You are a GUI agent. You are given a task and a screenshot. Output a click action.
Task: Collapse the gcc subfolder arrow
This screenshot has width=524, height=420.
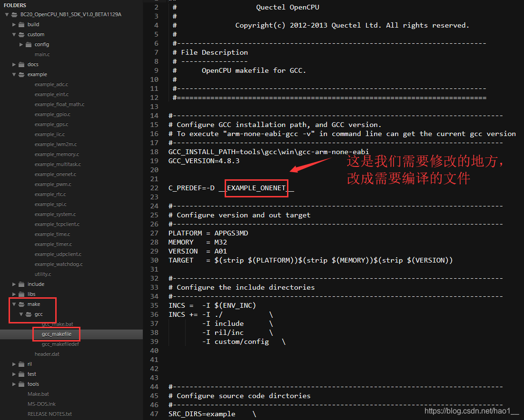coord(21,314)
